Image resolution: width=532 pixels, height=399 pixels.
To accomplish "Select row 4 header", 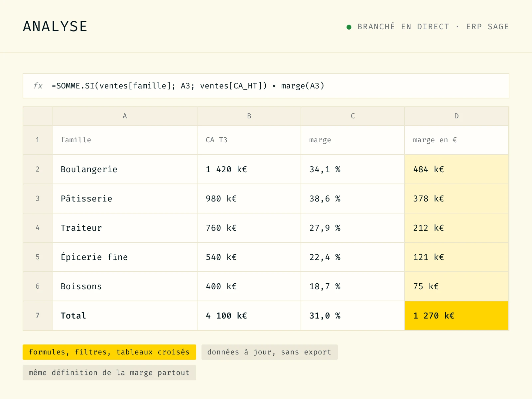I will 38,228.
